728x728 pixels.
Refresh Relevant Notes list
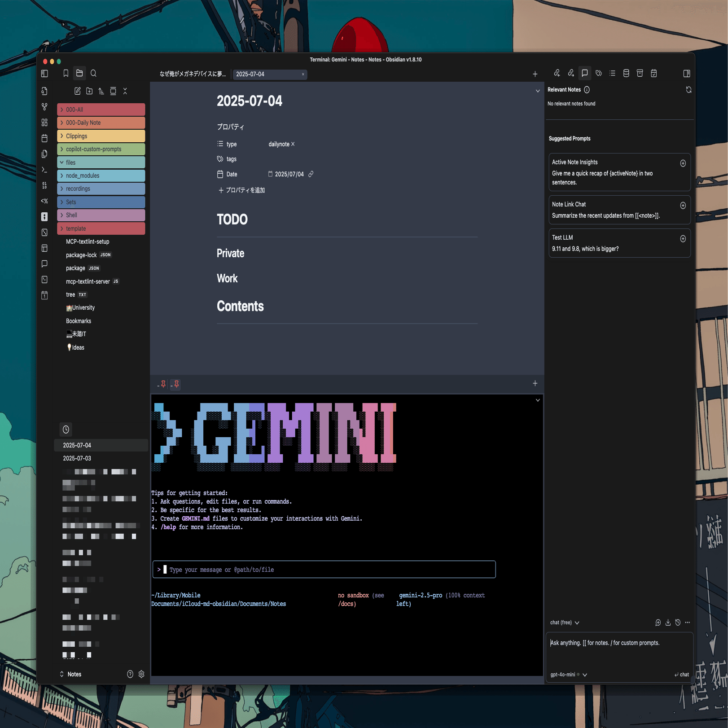click(x=689, y=90)
